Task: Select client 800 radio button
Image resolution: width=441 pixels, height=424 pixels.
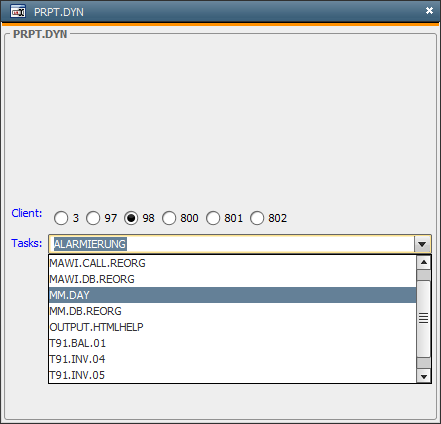Action: (169, 218)
